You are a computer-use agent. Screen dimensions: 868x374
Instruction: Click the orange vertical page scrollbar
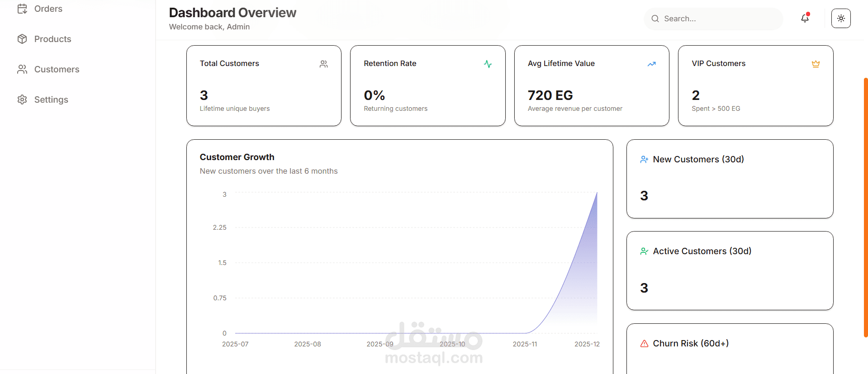pos(865,207)
